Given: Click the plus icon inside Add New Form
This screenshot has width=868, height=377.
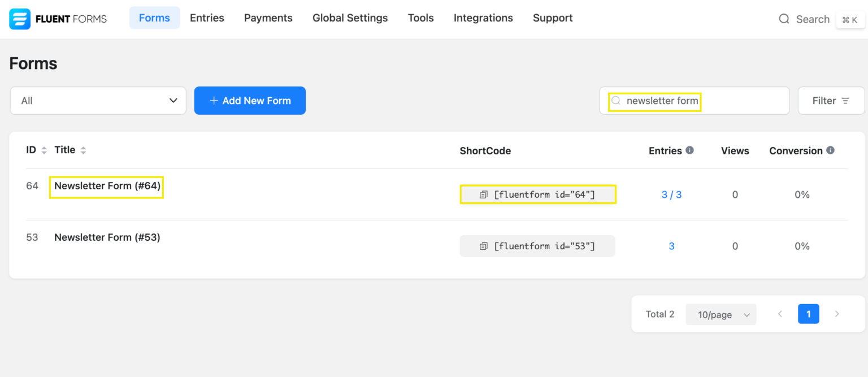Looking at the screenshot, I should pyautogui.click(x=214, y=100).
